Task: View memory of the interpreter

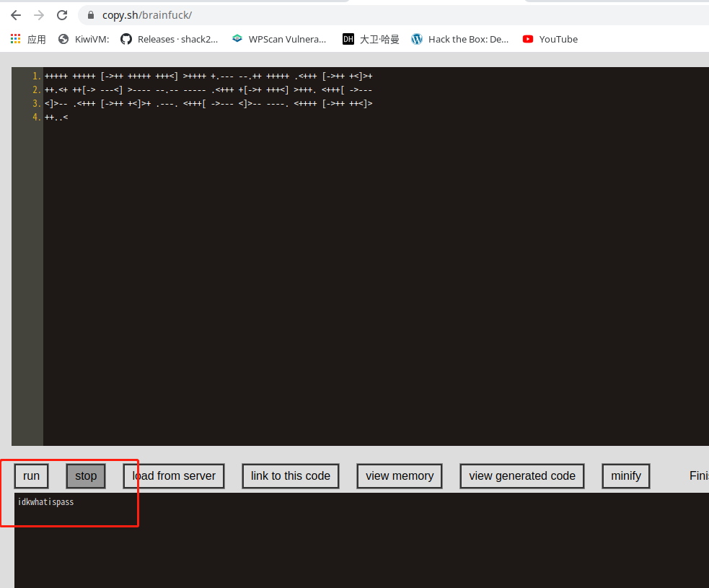Action: (x=400, y=476)
